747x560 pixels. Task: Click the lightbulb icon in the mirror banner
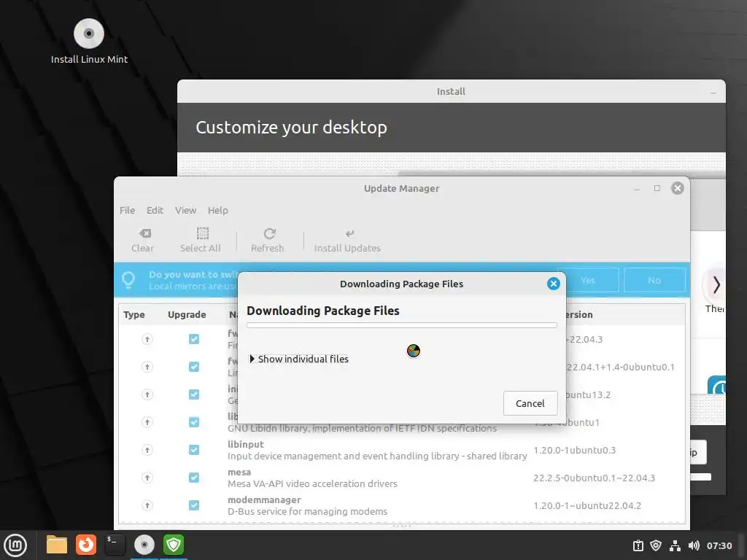128,279
